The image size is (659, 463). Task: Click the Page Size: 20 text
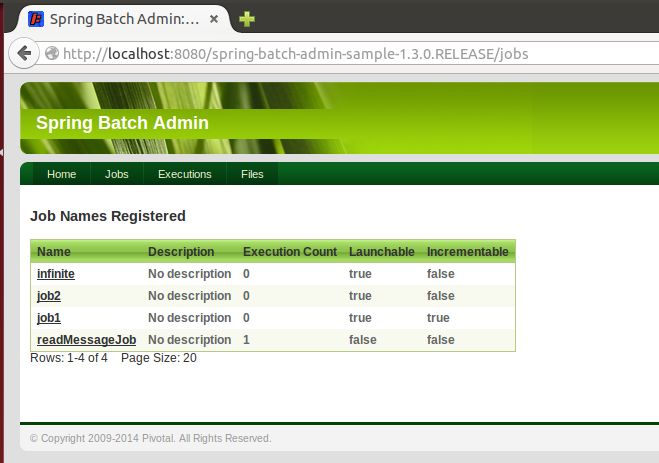[159, 358]
